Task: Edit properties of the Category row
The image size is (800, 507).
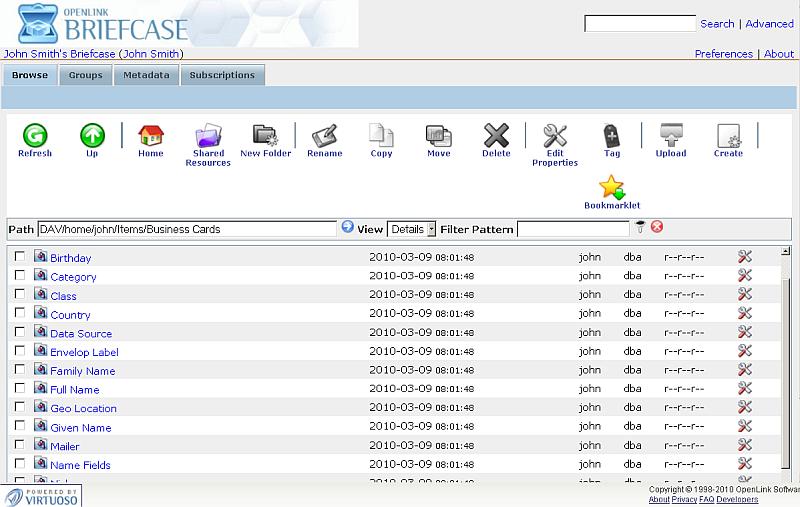Action: pyautogui.click(x=744, y=276)
